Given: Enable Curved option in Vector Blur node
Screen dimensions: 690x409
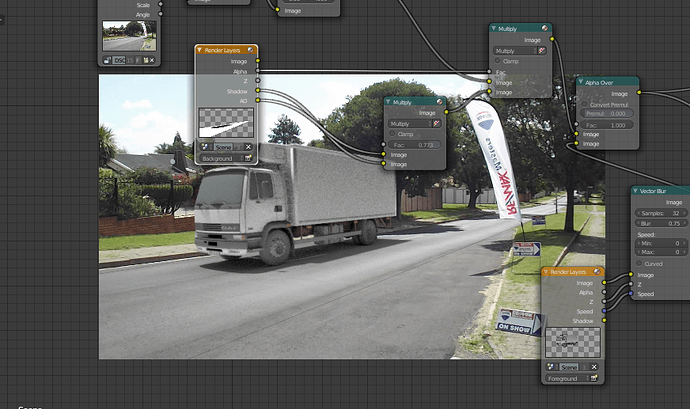Looking at the screenshot, I should pyautogui.click(x=639, y=263).
